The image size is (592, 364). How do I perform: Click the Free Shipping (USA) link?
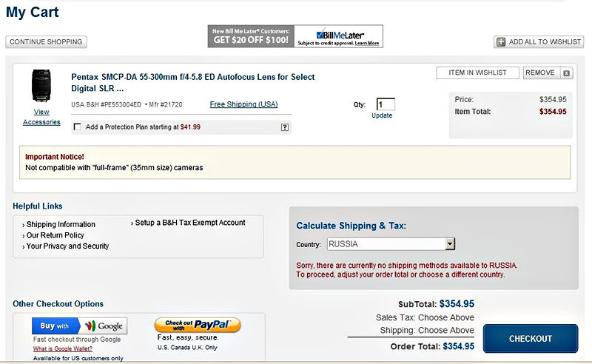[x=243, y=104]
